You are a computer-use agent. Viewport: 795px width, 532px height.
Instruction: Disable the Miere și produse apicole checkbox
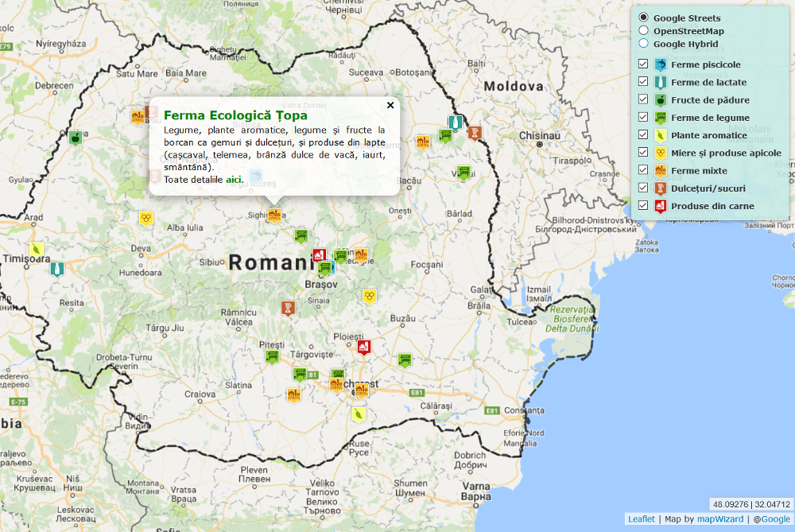click(x=643, y=152)
